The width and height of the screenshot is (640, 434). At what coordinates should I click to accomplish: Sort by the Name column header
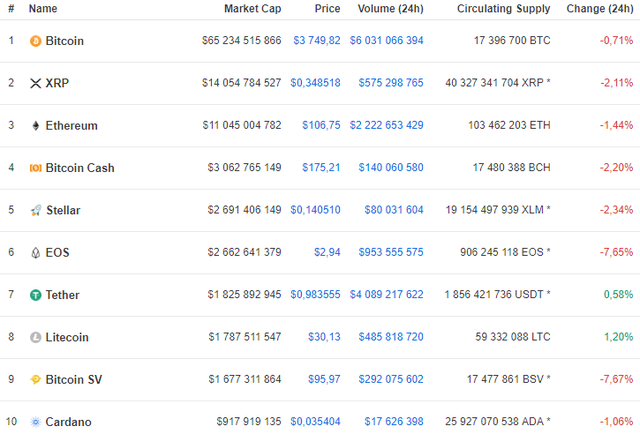click(x=43, y=9)
